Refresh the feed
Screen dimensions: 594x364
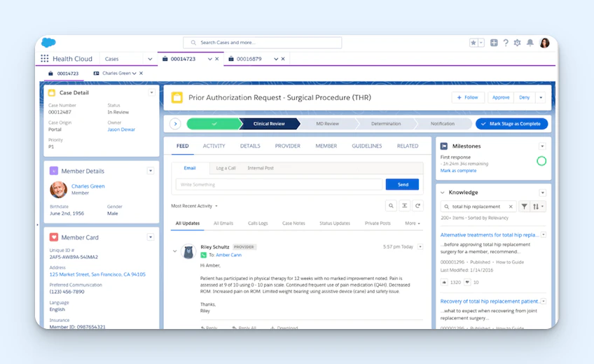417,206
